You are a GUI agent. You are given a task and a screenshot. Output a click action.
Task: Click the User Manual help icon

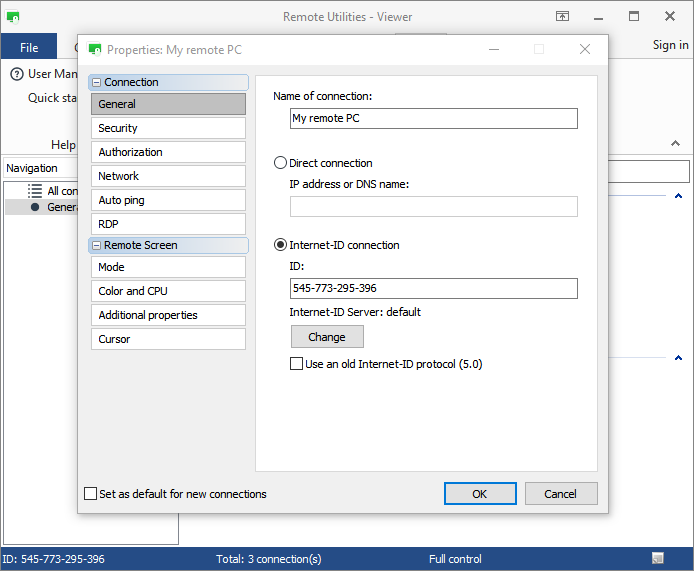point(17,74)
